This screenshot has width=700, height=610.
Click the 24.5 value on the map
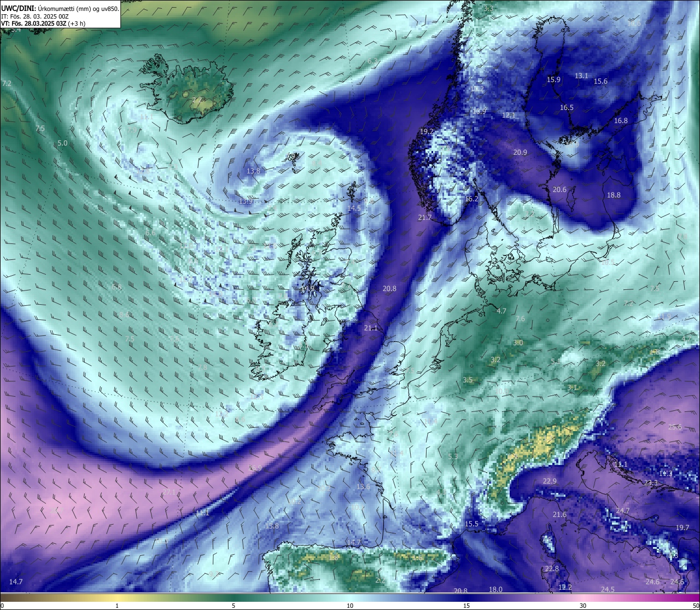pyautogui.click(x=608, y=589)
